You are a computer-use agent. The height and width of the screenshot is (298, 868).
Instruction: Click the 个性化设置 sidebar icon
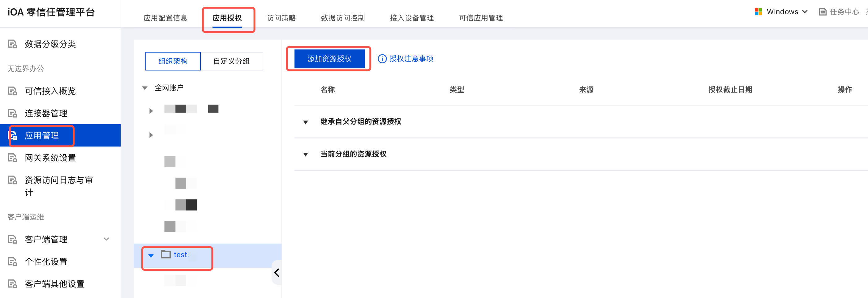tap(12, 261)
